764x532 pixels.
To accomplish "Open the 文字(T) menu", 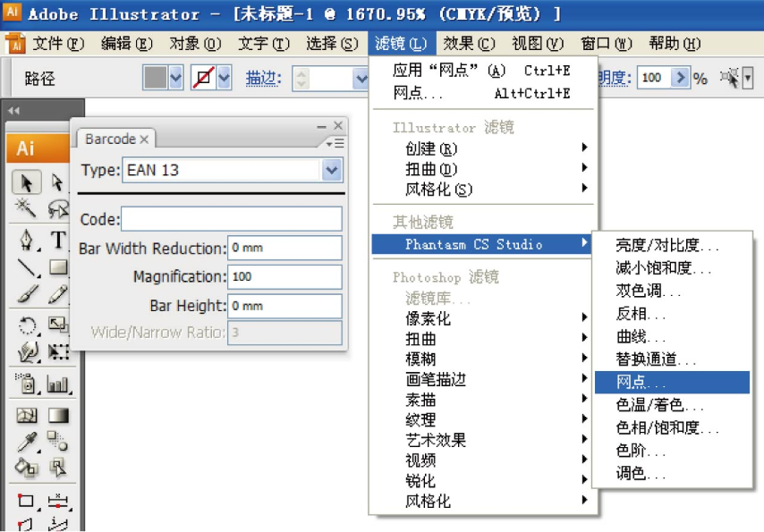I will point(264,43).
